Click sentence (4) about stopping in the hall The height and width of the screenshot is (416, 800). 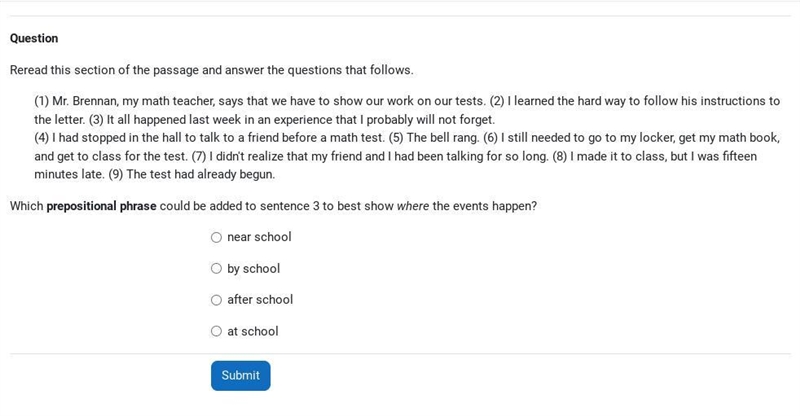click(x=210, y=138)
